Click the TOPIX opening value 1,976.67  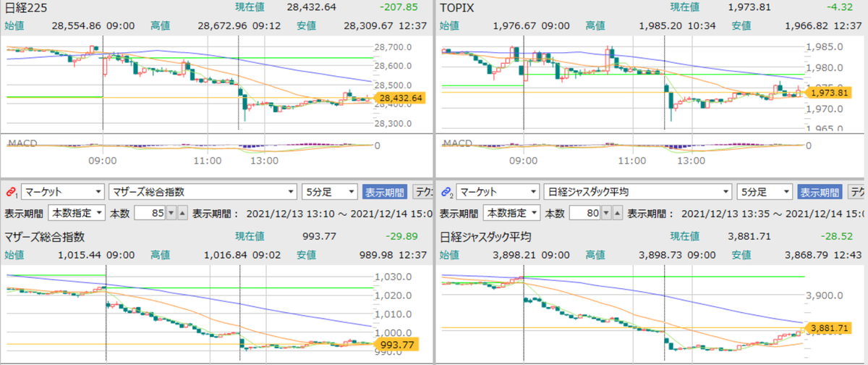click(513, 25)
